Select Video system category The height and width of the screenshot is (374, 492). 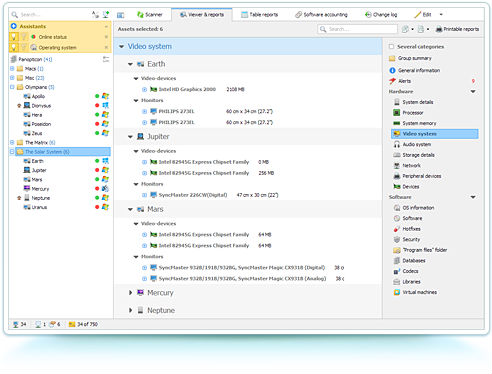pyautogui.click(x=435, y=134)
